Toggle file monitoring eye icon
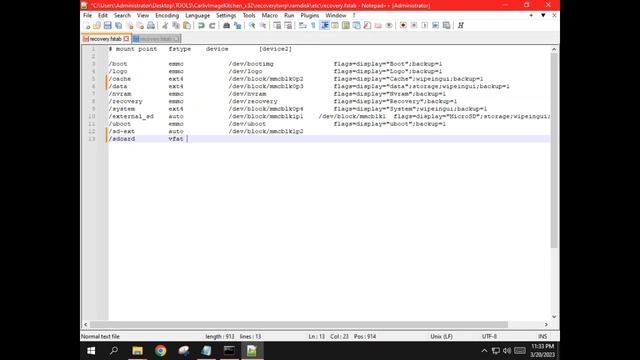Screen dimensions: 640x360 [389, 25]
